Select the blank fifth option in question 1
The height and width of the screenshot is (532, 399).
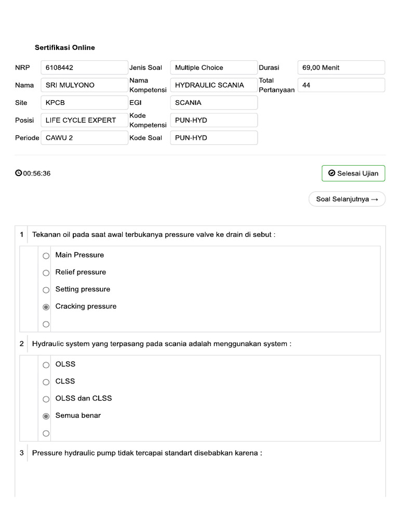point(46,324)
